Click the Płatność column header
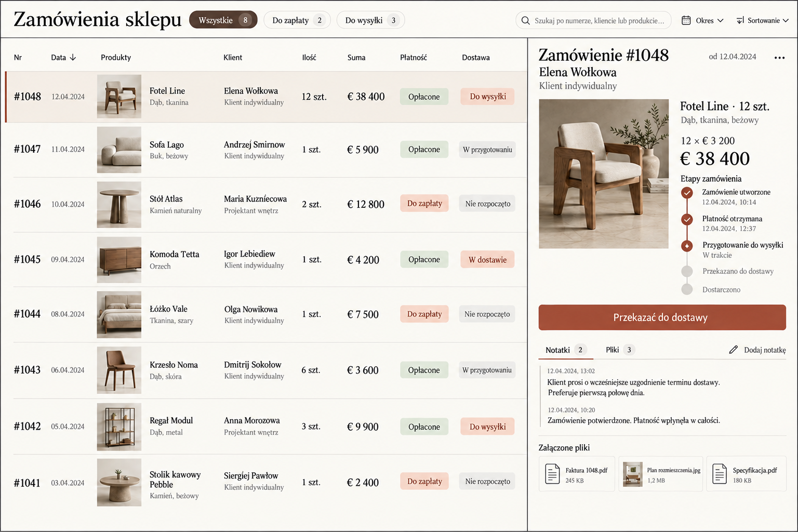The height and width of the screenshot is (532, 798). 414,58
